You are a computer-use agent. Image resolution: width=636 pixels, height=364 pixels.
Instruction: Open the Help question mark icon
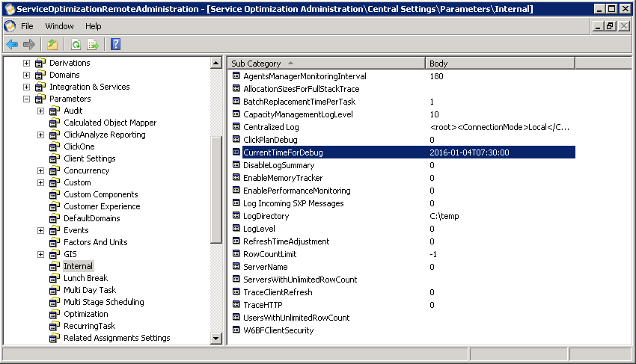(115, 45)
